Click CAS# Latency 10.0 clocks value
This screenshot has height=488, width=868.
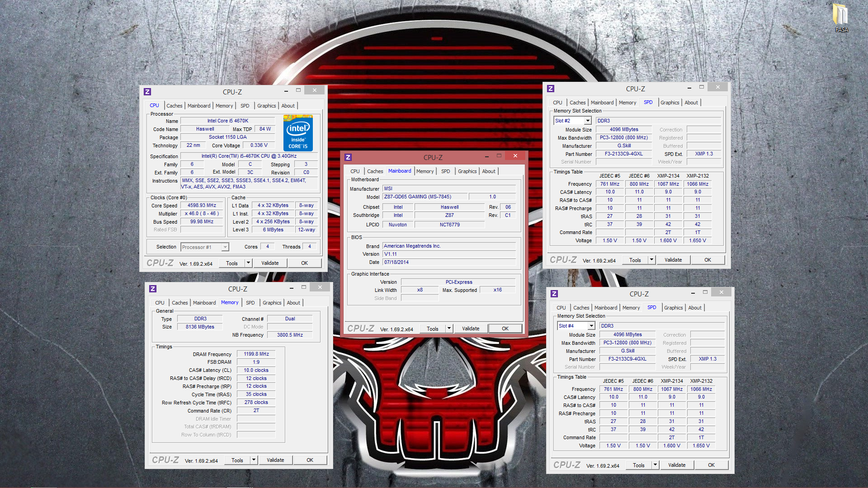(256, 370)
